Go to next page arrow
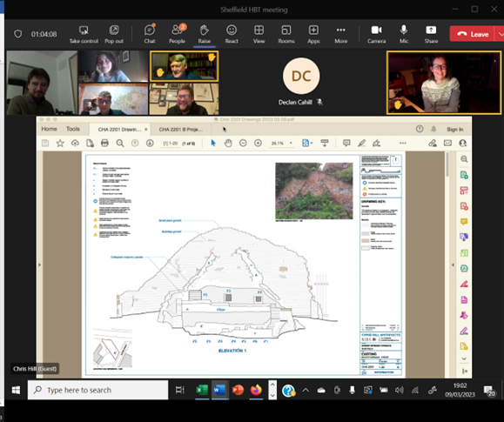This screenshot has width=504, height=422. (x=150, y=143)
